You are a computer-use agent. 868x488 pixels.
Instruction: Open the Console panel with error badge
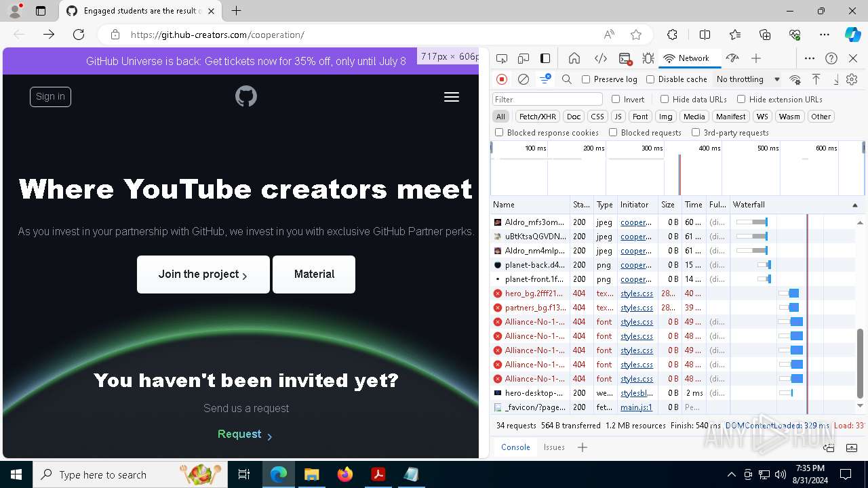(x=625, y=58)
